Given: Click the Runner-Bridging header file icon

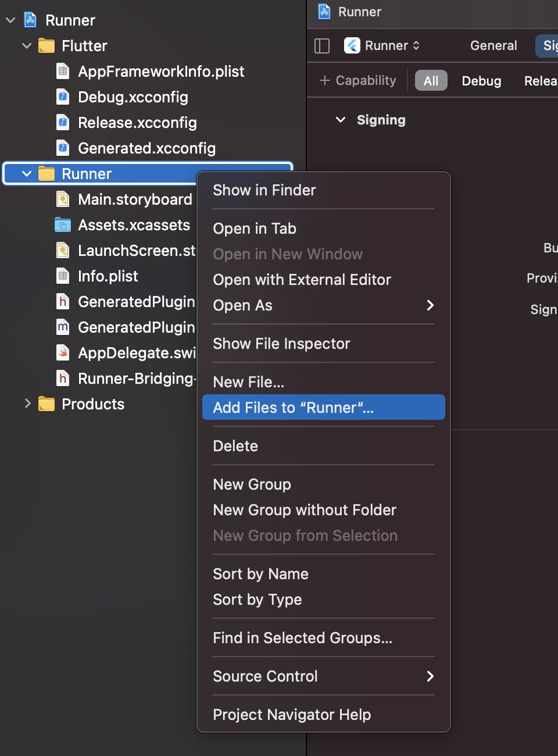Looking at the screenshot, I should (x=63, y=378).
